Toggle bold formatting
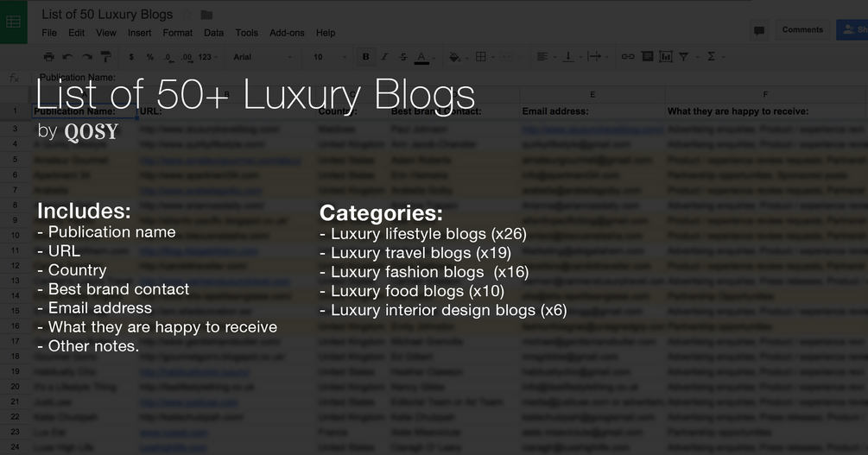Viewport: 868px width, 455px height. [x=365, y=56]
